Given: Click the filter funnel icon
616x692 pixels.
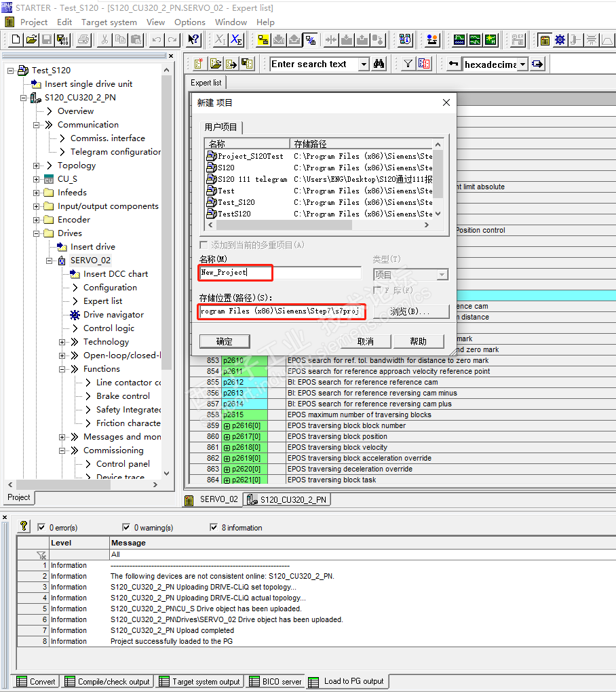Looking at the screenshot, I should pos(408,64).
